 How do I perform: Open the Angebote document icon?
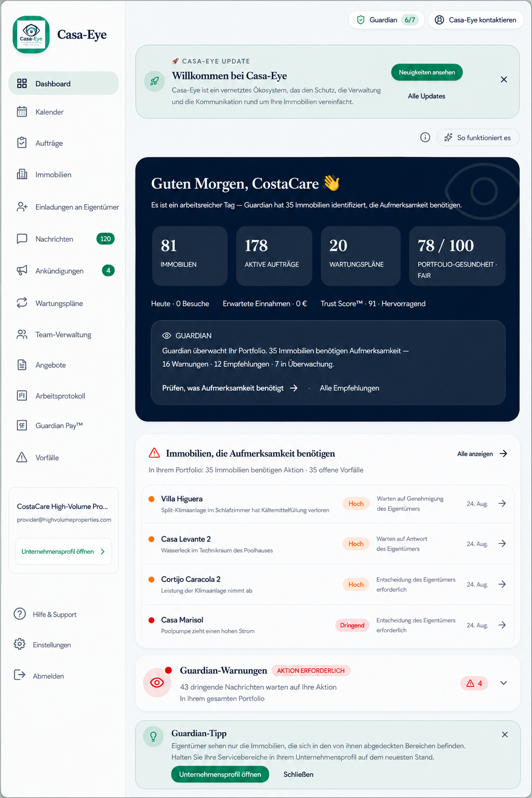22,365
